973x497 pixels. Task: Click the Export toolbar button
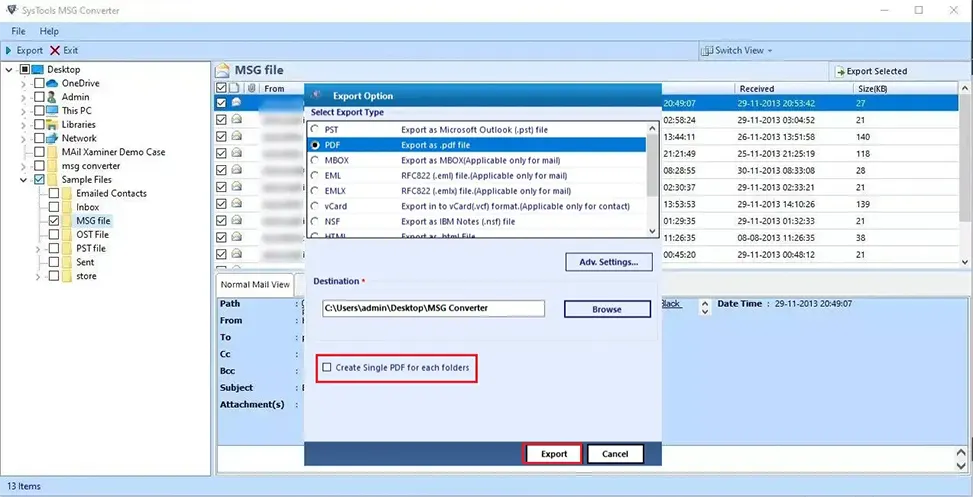coord(24,50)
